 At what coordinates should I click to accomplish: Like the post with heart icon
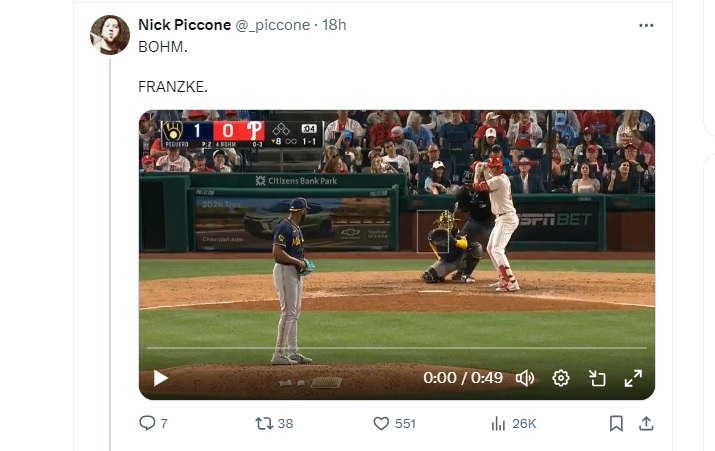(x=381, y=423)
